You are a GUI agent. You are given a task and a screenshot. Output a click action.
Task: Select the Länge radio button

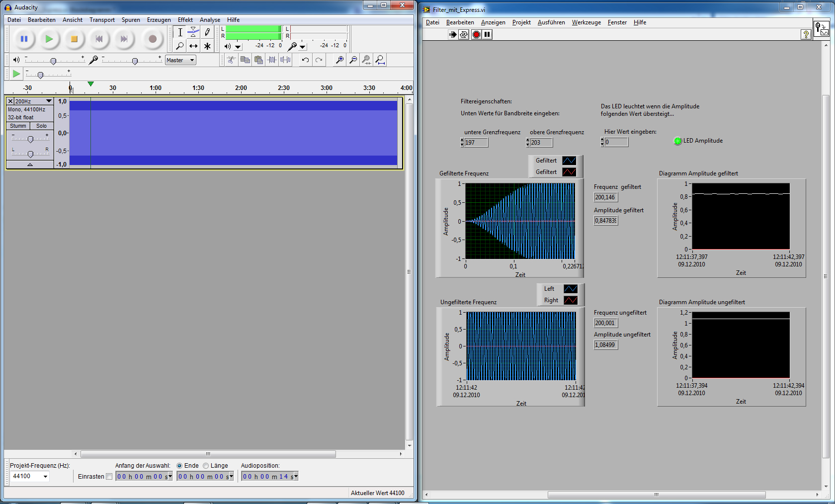pyautogui.click(x=206, y=466)
